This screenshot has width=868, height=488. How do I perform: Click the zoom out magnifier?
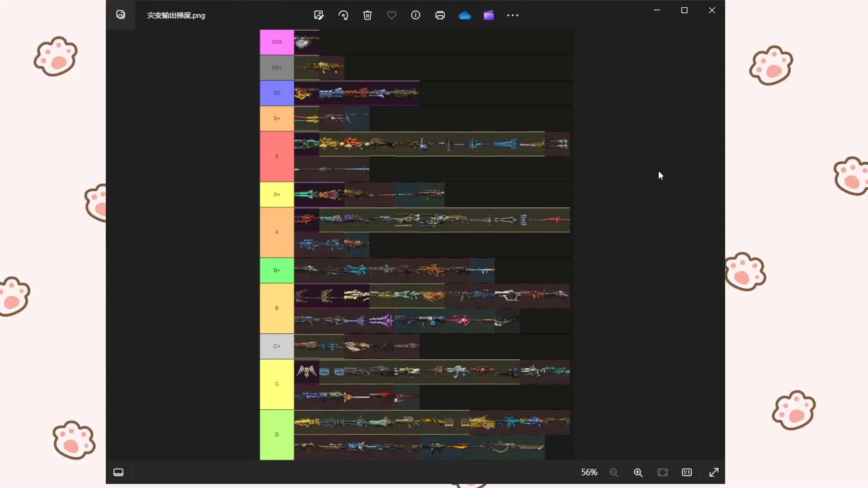(x=614, y=472)
